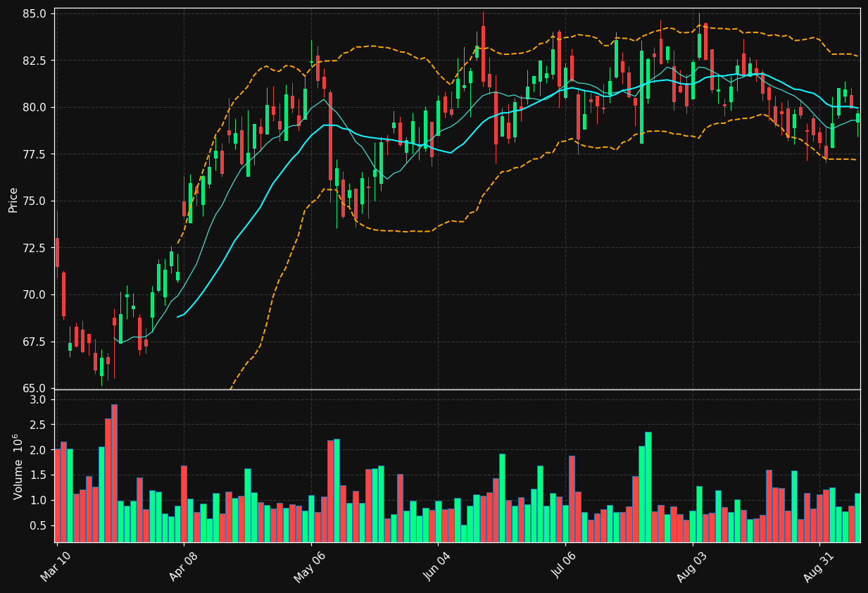Click the volume axis 1.0 label

(39, 500)
